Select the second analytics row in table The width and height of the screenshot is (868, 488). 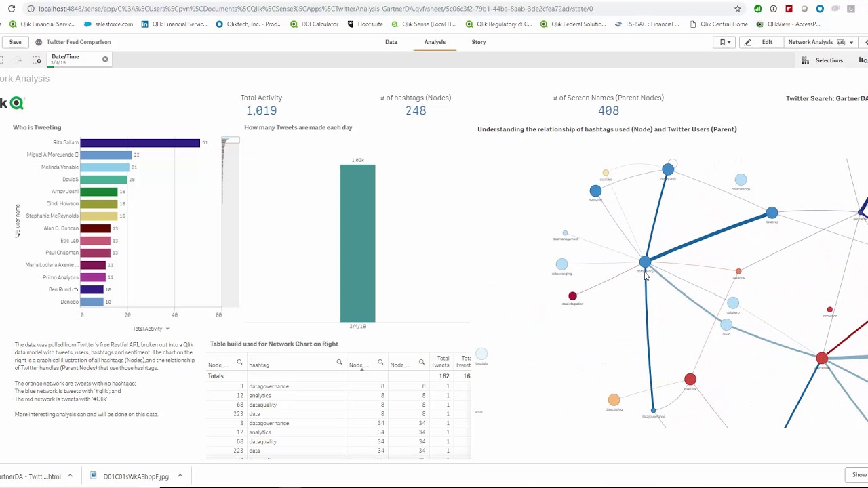coord(260,432)
